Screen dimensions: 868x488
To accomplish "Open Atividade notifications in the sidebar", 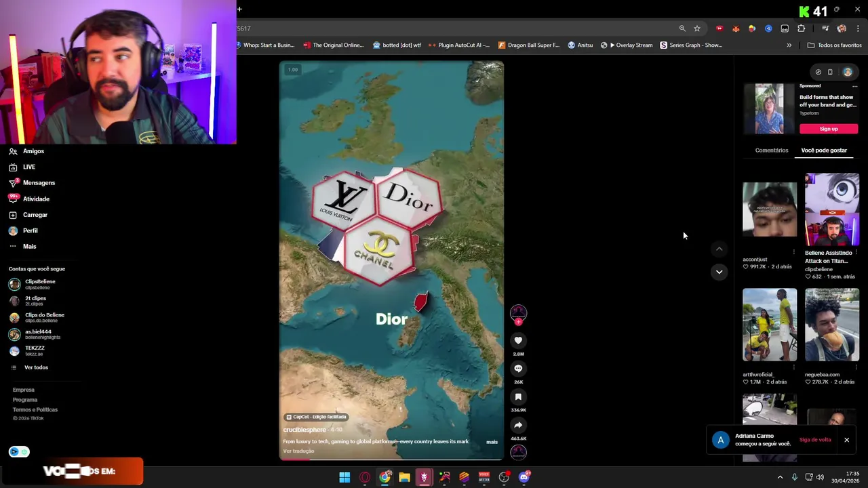I will click(29, 199).
